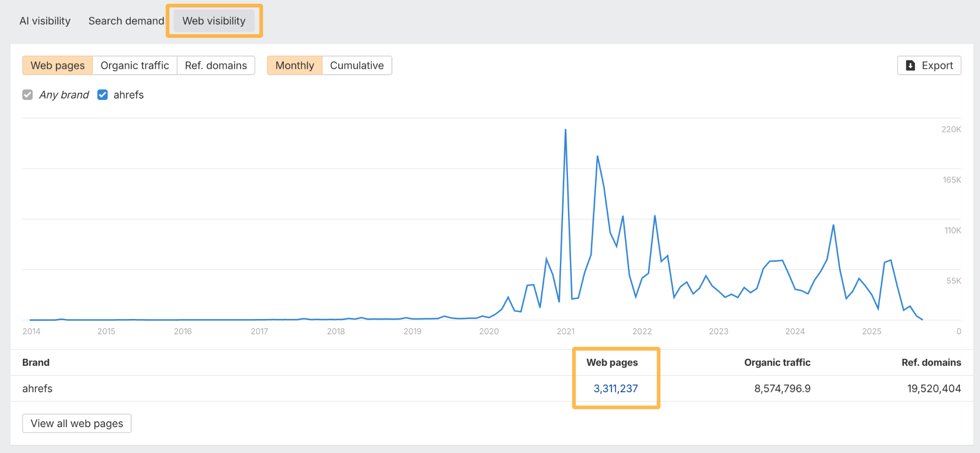The height and width of the screenshot is (453, 980).
Task: Open the AI visibility tab
Action: (45, 21)
